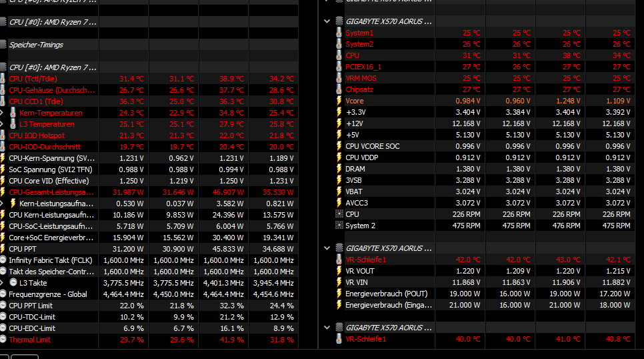The width and height of the screenshot is (644, 359).
Task: Click the 476 RPM System 2 maximum value
Action: point(567,226)
